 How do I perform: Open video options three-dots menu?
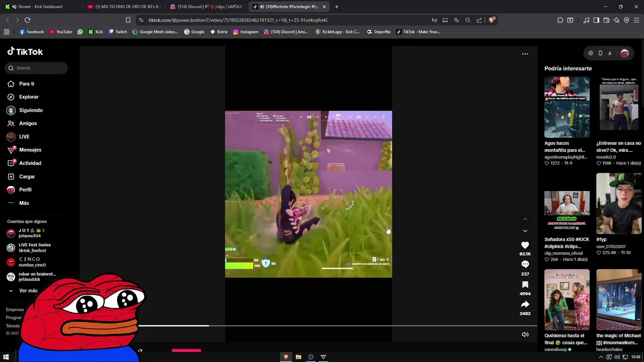coord(525,54)
